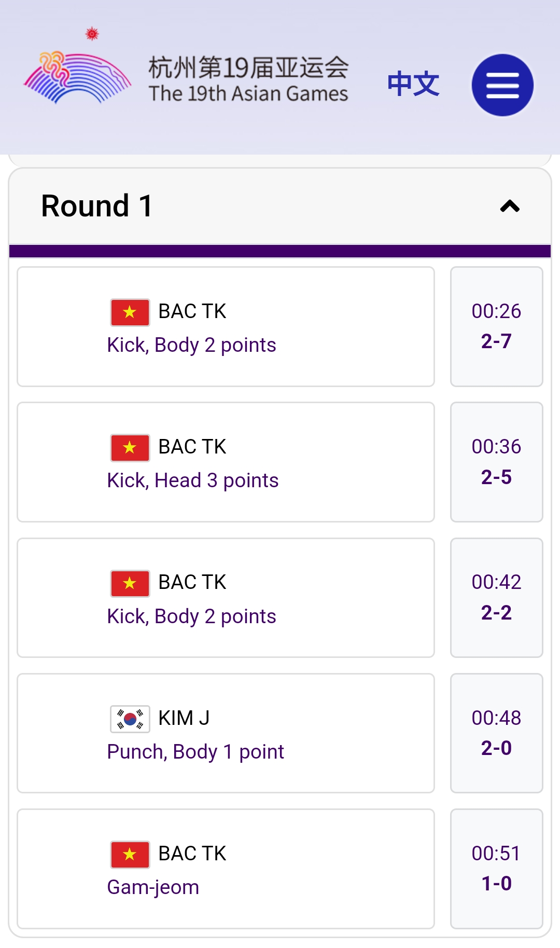This screenshot has height=948, width=560.
Task: Open the Kick, Head 3 points event
Action: coord(226,462)
